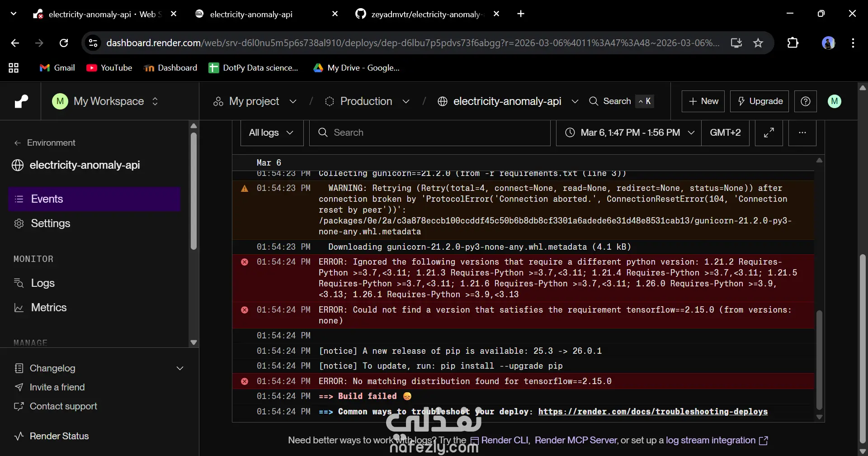Click the Upgrade button
The image size is (868, 456).
click(759, 101)
